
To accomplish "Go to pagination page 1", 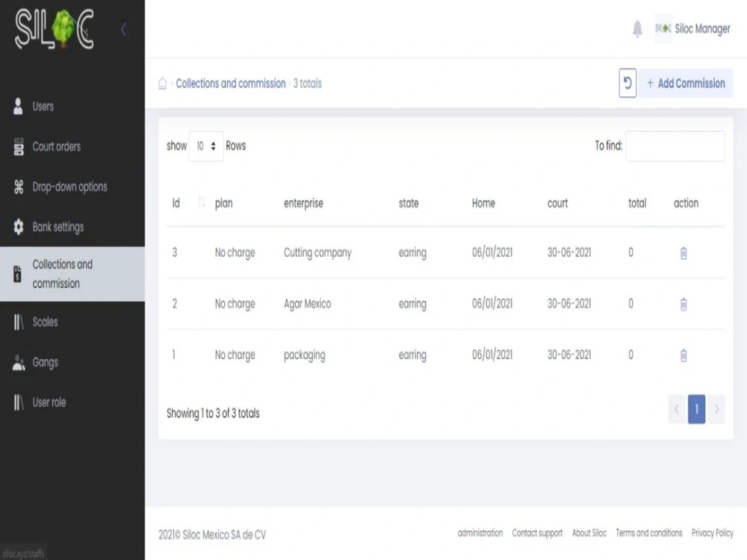I will coord(696,409).
